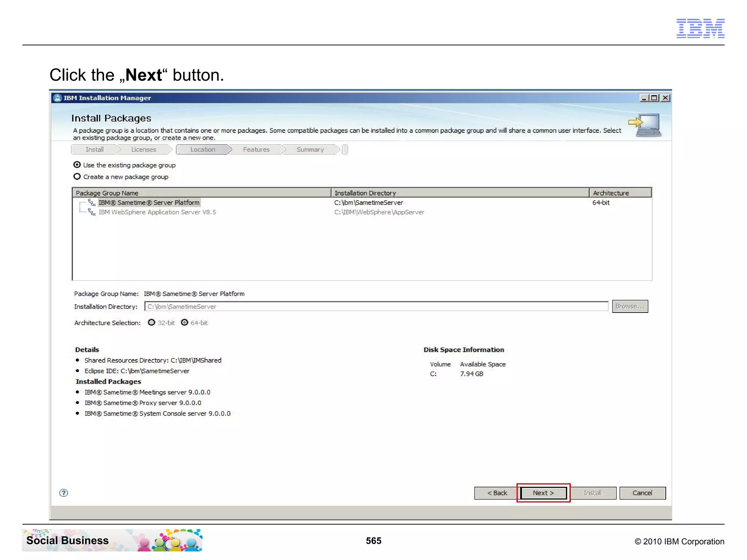Open the help question mark icon
Image resolution: width=747 pixels, height=560 pixels.
pos(63,493)
